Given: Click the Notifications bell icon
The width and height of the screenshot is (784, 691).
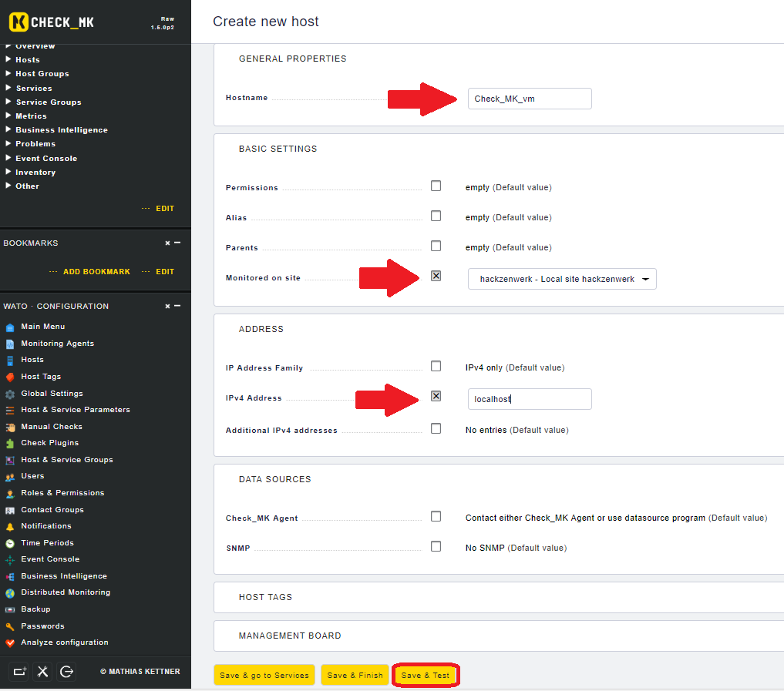Looking at the screenshot, I should pos(10,526).
